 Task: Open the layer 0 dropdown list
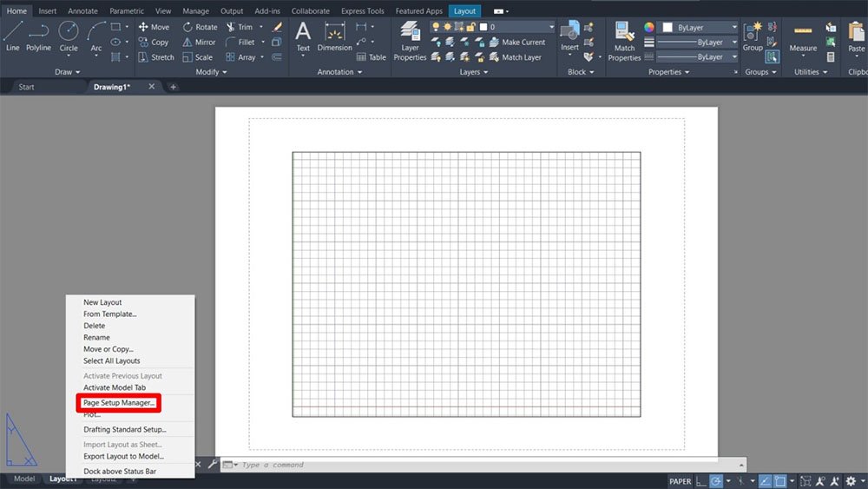[551, 27]
